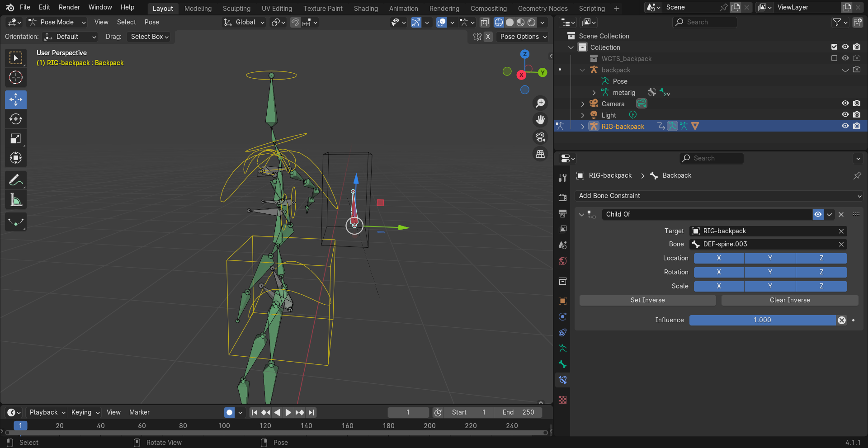Check the WGTS_backpack collection checkbox
Screen dimensions: 868x448
(x=834, y=58)
